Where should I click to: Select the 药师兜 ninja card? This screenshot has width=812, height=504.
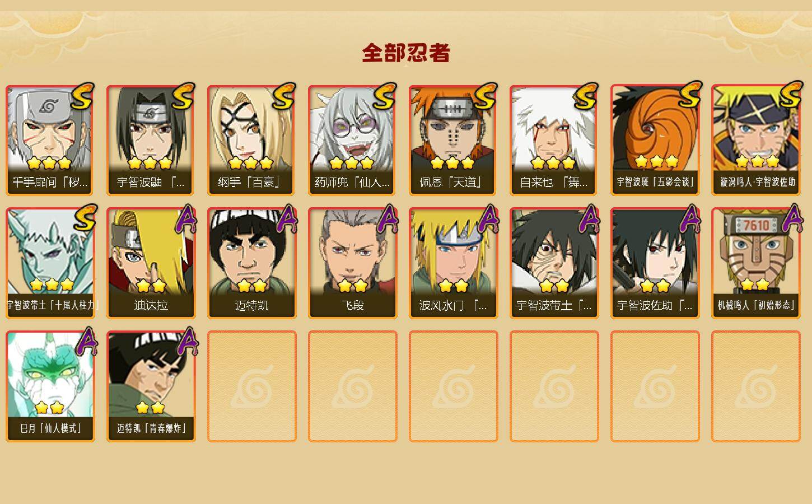[352, 140]
